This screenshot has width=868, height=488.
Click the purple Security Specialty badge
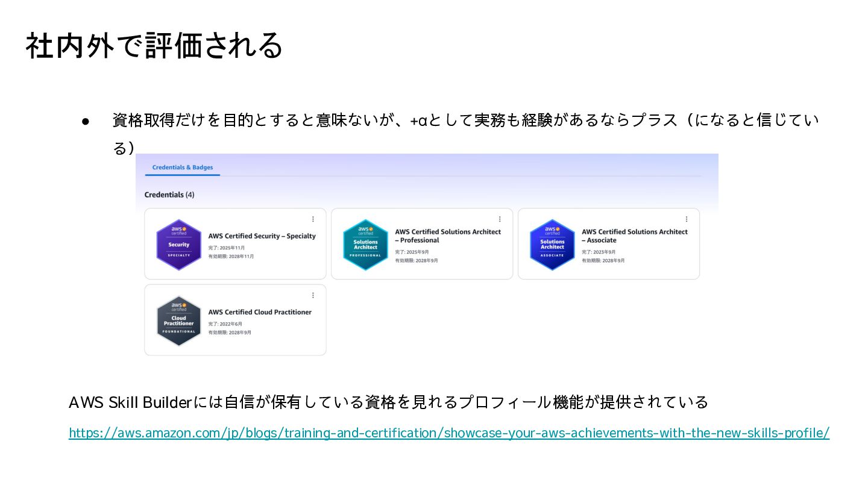178,245
